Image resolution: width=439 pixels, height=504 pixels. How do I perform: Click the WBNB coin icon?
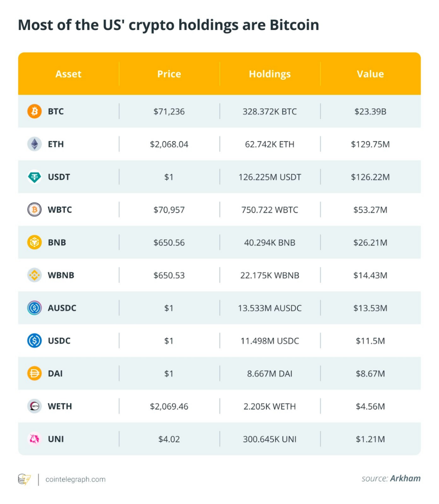point(34,275)
